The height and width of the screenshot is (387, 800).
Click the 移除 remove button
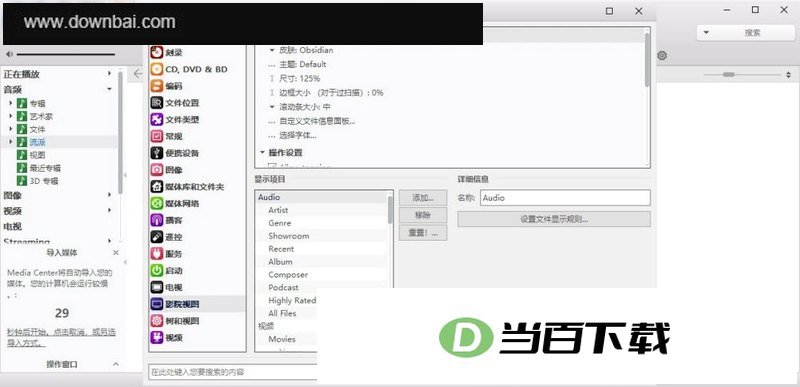pyautogui.click(x=423, y=215)
